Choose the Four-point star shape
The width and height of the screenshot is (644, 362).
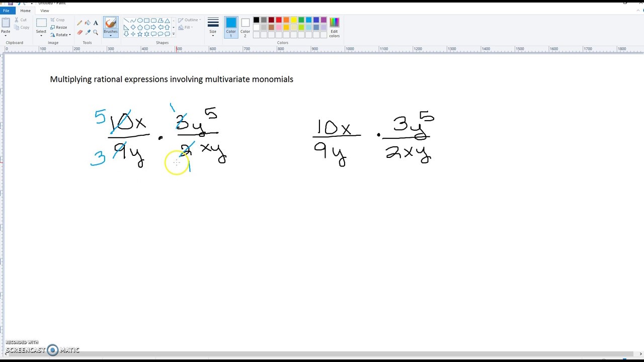click(x=133, y=34)
